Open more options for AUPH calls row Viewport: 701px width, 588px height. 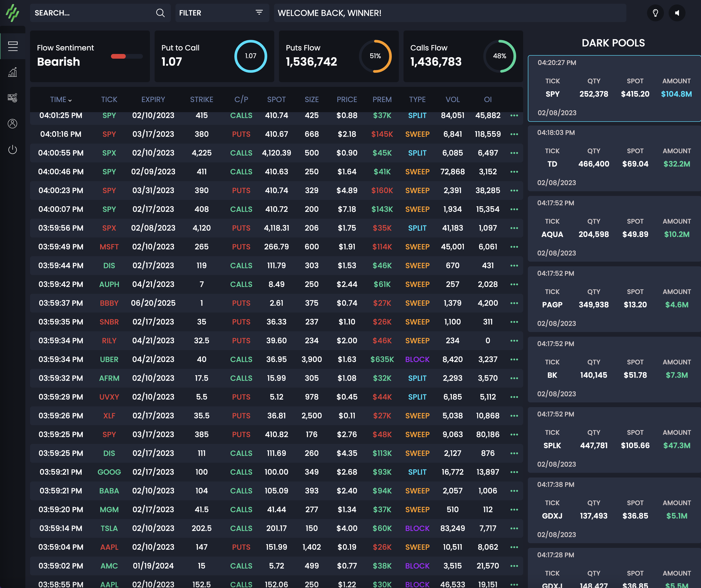click(x=514, y=284)
